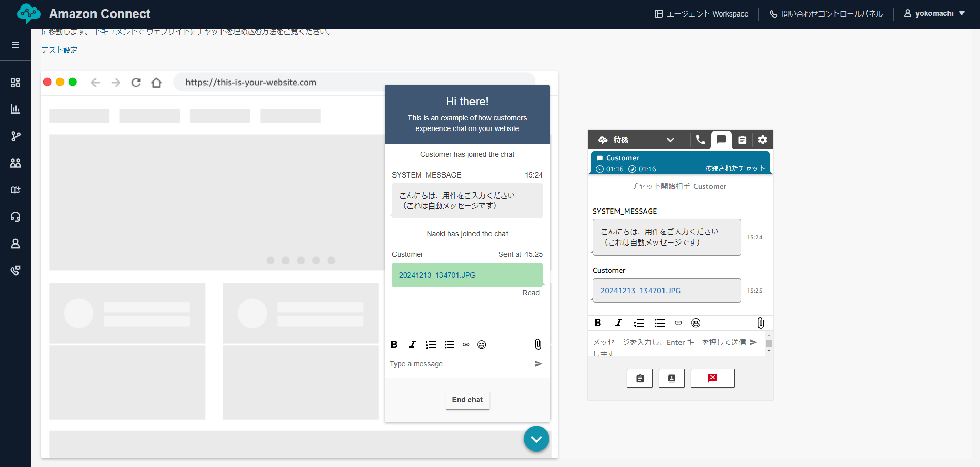Viewport: 980px width, 467px height.
Task: Toggle bold in agent chat toolbar
Action: (x=598, y=323)
